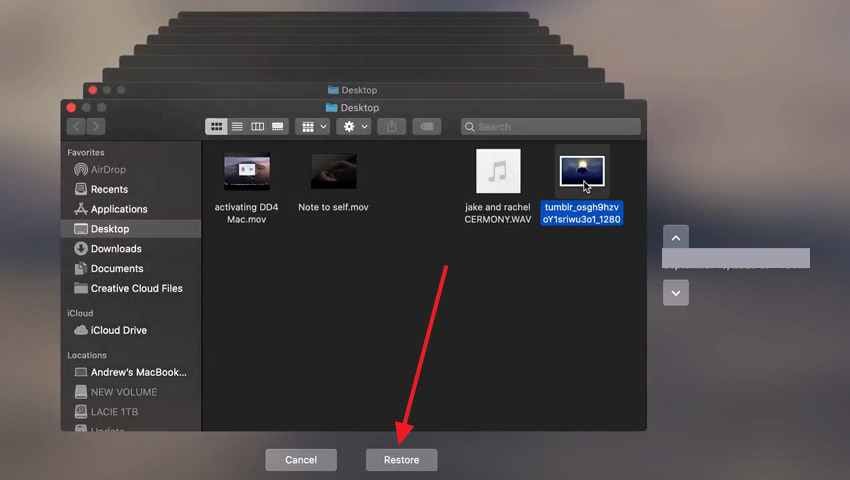Image resolution: width=850 pixels, height=480 pixels.
Task: Select AirDrop in the sidebar
Action: tap(130, 169)
